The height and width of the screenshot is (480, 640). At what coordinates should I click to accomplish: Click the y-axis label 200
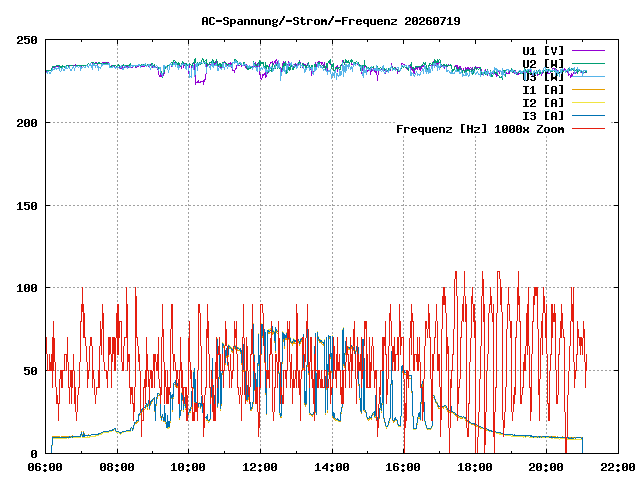[27, 123]
